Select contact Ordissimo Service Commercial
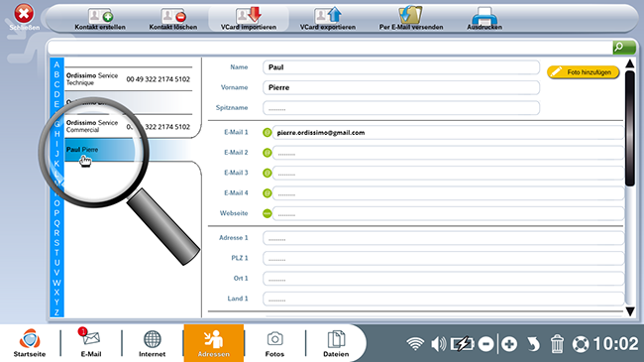 point(129,126)
